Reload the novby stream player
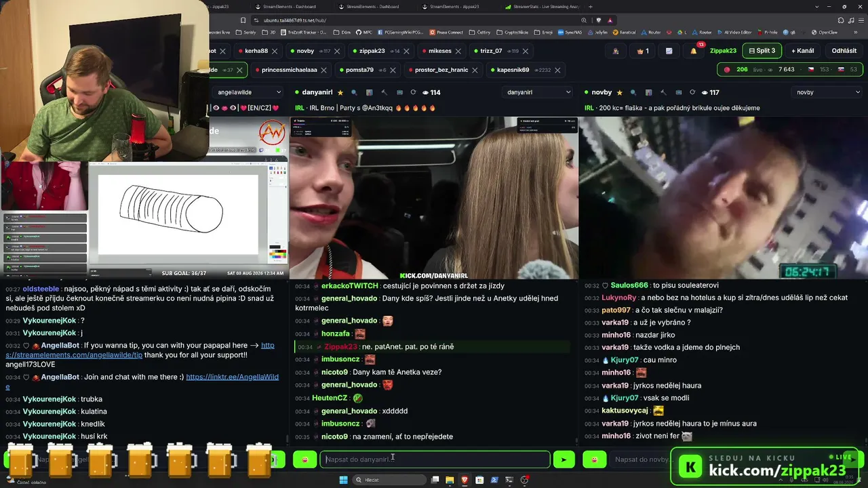 [x=692, y=92]
